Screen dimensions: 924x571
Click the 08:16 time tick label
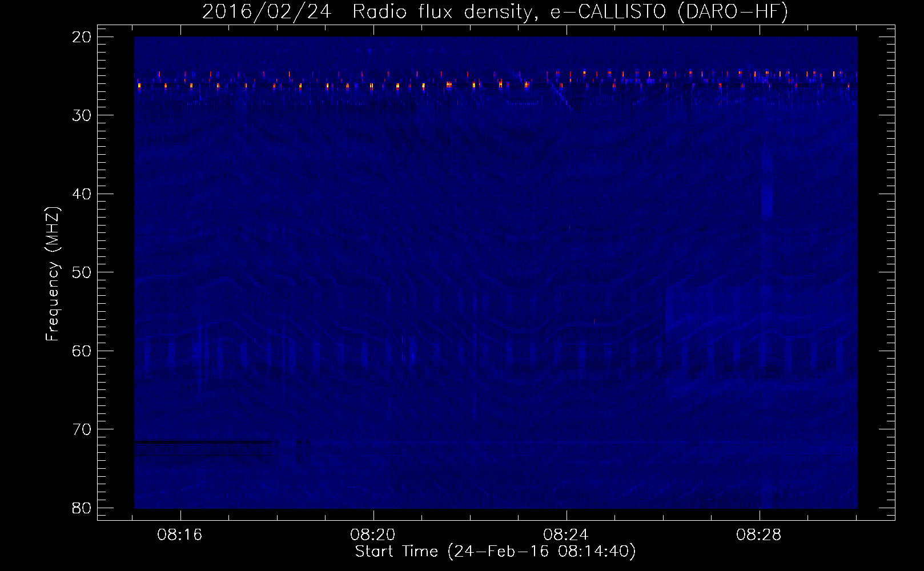pos(180,535)
